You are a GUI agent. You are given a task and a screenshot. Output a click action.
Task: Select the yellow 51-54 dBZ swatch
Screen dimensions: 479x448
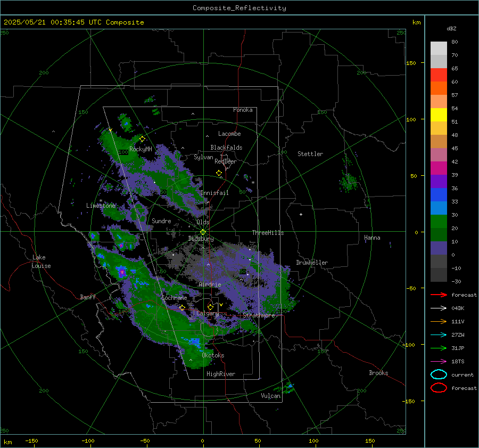point(439,115)
